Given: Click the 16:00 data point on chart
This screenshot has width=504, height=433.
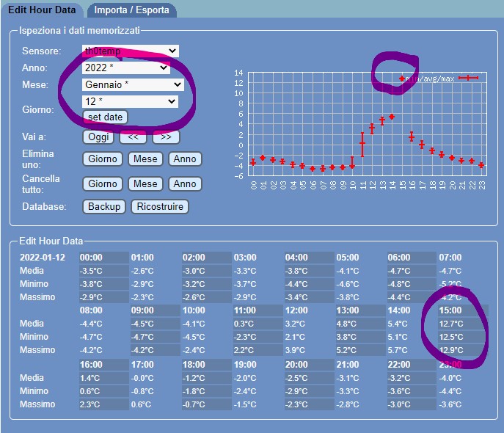Looking at the screenshot, I should 412,137.
